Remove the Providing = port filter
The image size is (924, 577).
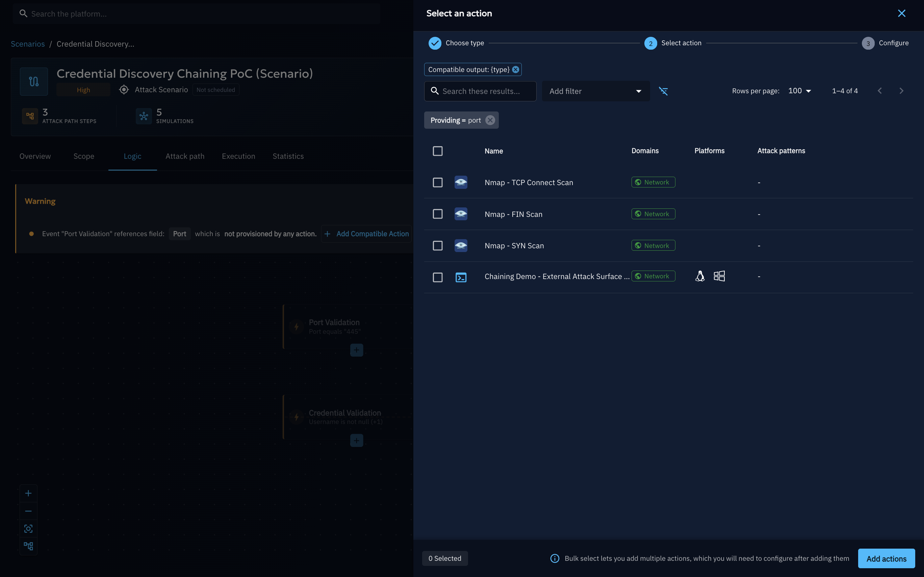click(490, 120)
